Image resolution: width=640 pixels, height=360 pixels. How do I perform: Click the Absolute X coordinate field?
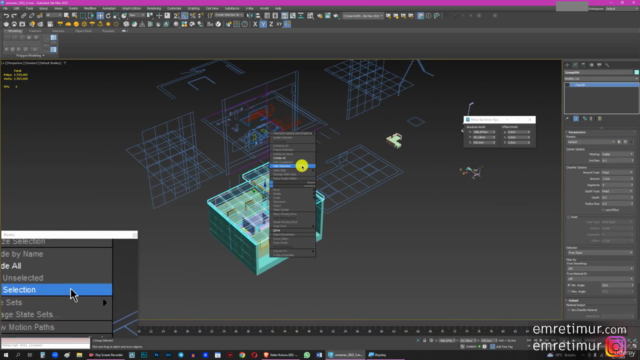pyautogui.click(x=483, y=132)
